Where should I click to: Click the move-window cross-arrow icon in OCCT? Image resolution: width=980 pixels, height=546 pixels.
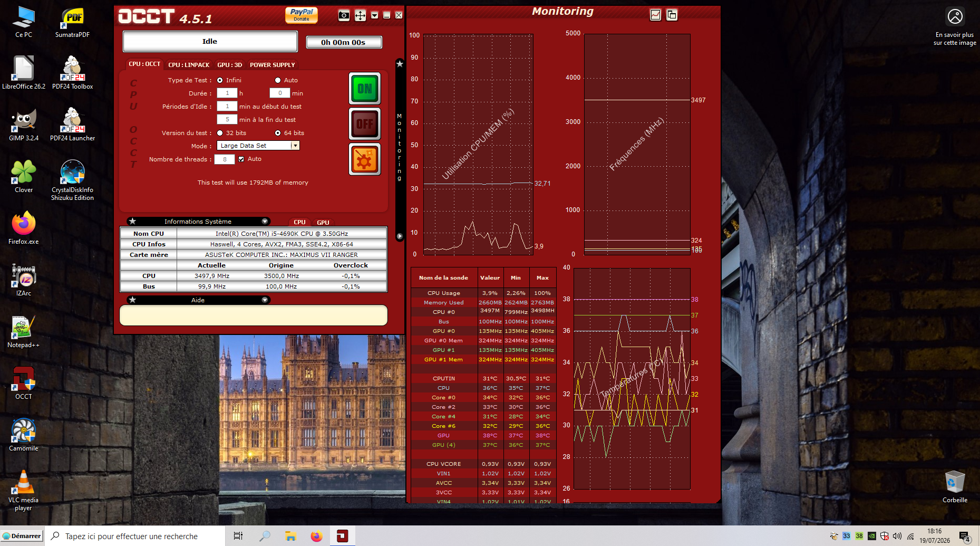pyautogui.click(x=360, y=15)
